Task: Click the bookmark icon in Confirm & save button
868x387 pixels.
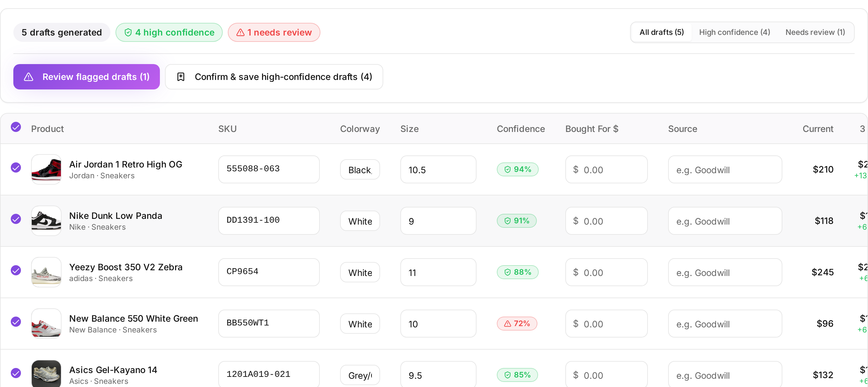Action: pos(181,77)
